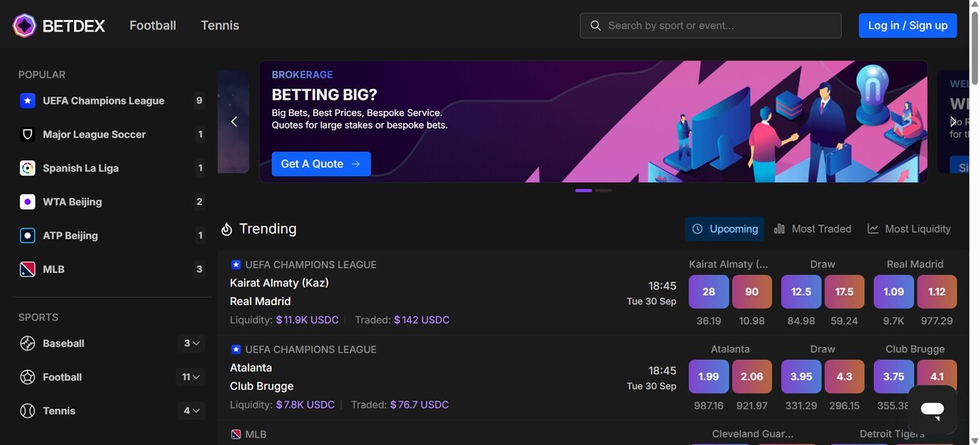
Task: Switch trending filter to Most Traded
Action: [x=813, y=229]
